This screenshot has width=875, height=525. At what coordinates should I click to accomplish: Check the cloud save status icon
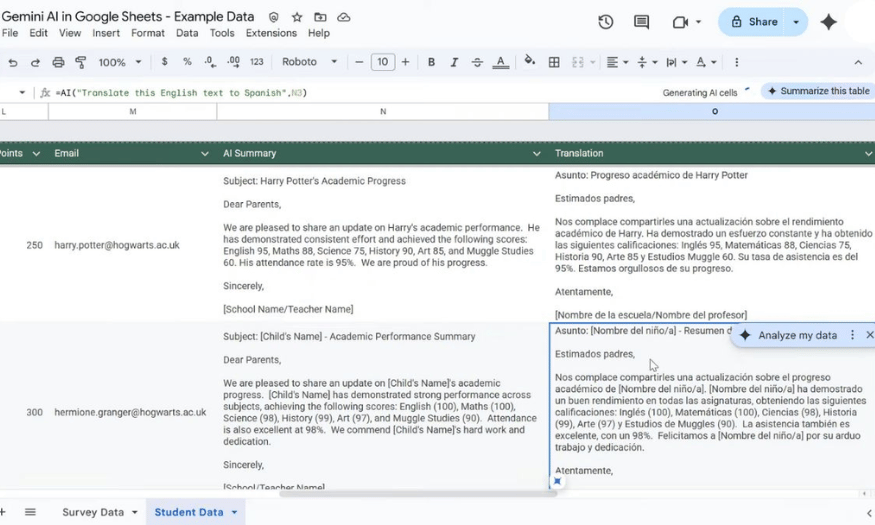pyautogui.click(x=344, y=17)
